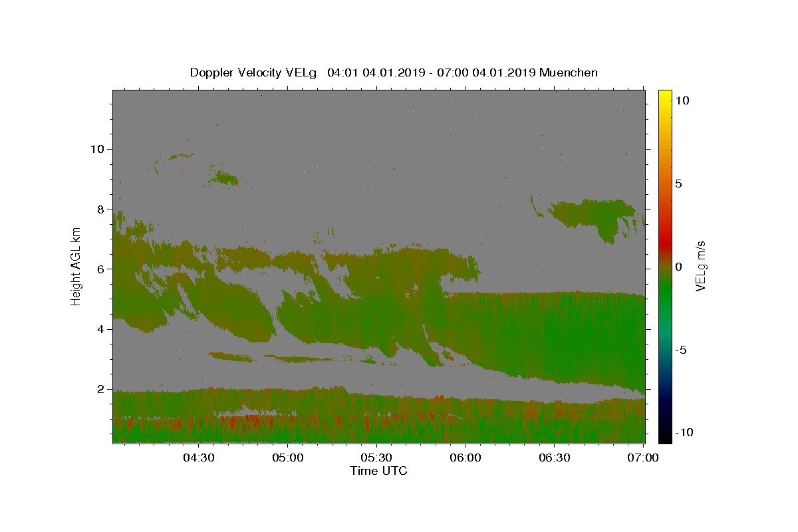Click the 05:30 time tick label
The width and height of the screenshot is (798, 532).
376,458
